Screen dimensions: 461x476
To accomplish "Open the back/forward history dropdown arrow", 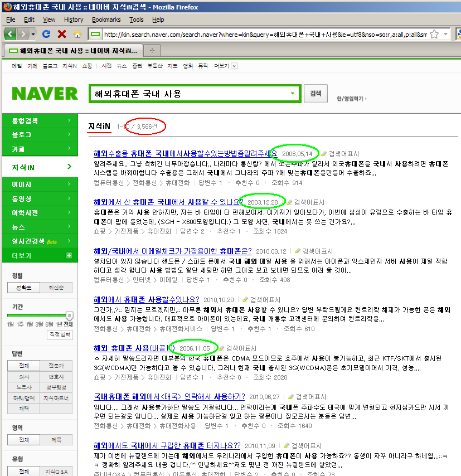I will click(x=33, y=34).
